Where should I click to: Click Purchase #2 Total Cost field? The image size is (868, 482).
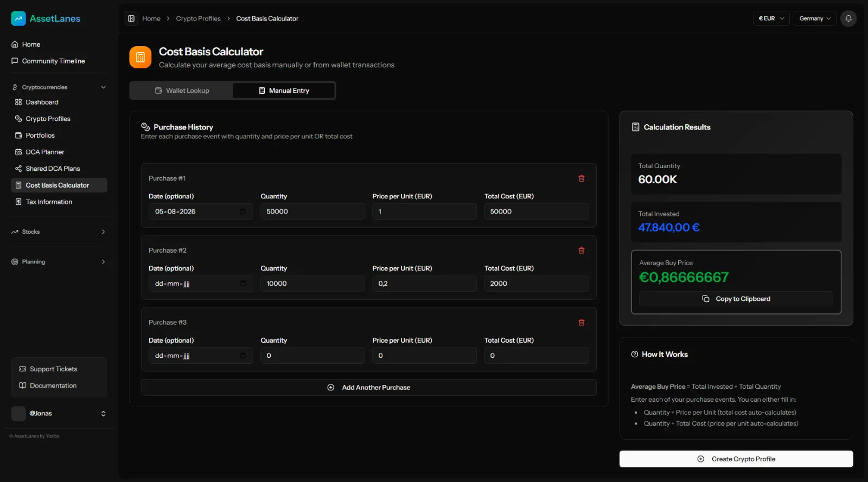click(x=537, y=284)
